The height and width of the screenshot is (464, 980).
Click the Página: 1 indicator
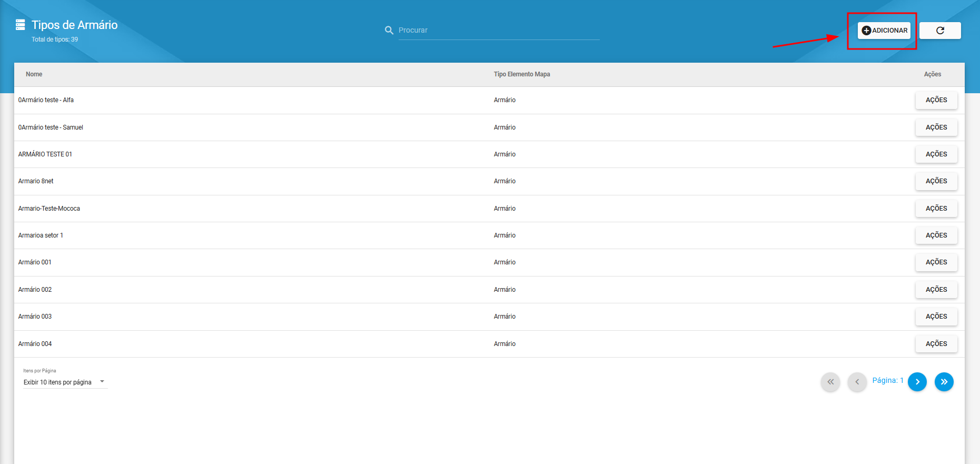tap(888, 380)
